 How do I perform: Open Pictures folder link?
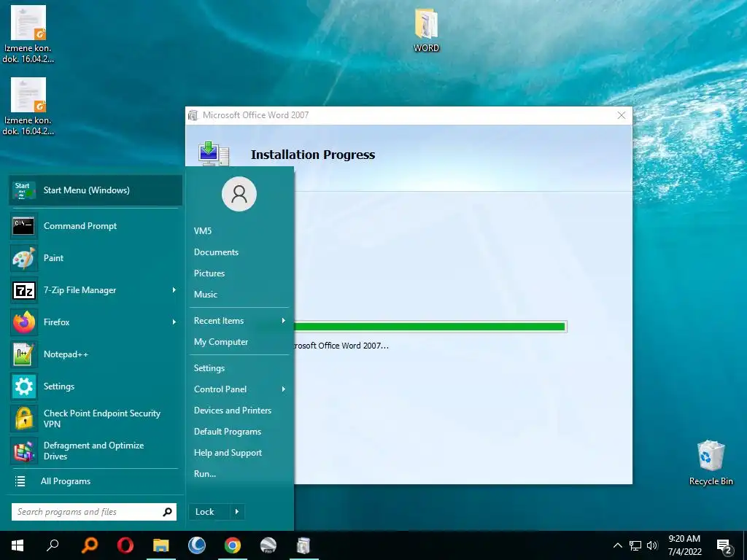click(x=209, y=273)
